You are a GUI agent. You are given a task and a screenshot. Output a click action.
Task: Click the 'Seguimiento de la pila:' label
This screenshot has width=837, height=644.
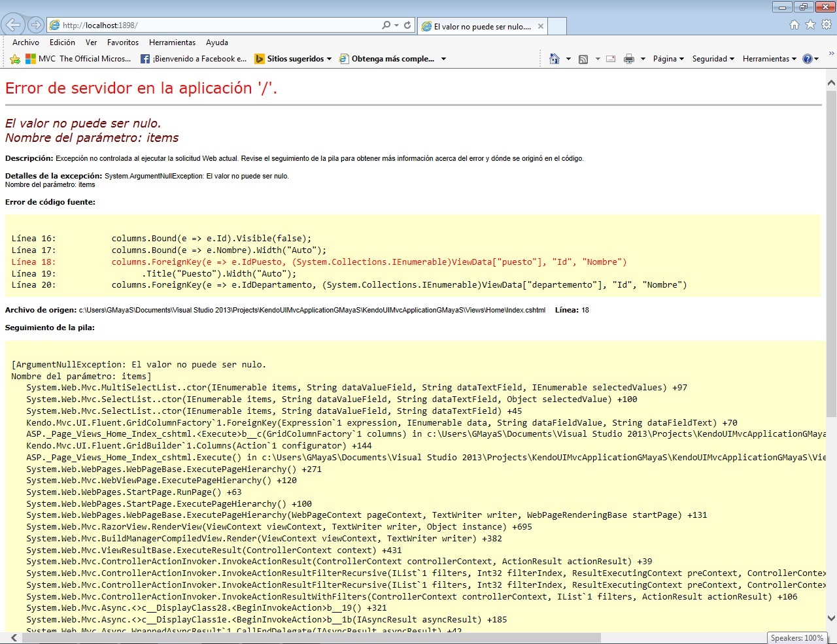(x=50, y=328)
